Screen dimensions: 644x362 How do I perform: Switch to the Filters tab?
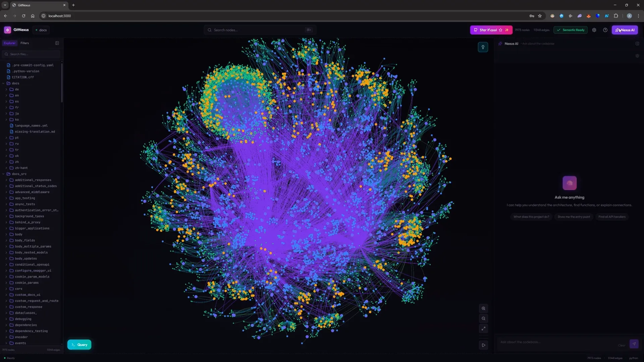point(24,43)
